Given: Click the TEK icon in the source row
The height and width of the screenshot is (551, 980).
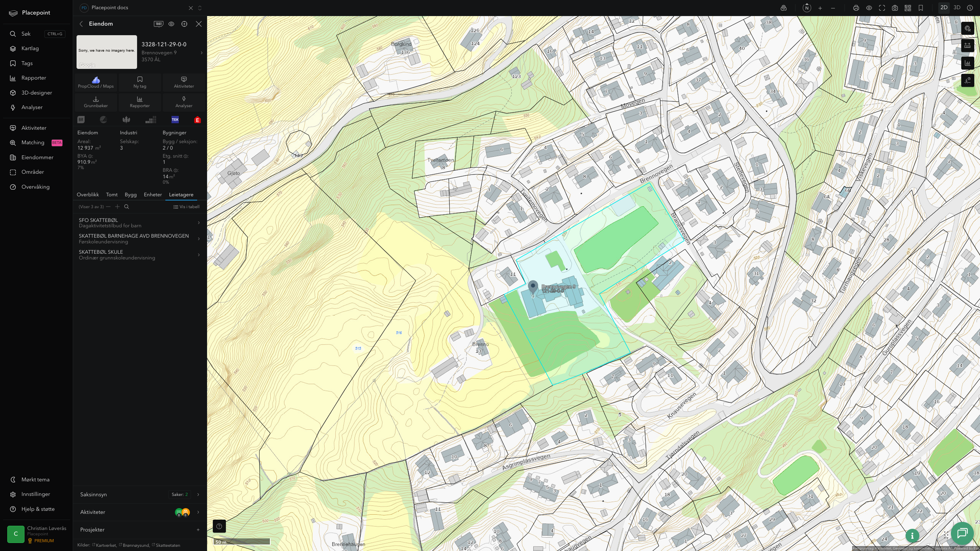Looking at the screenshot, I should coord(175,120).
